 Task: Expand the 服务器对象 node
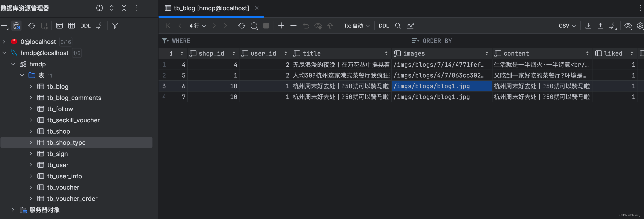[x=13, y=210]
